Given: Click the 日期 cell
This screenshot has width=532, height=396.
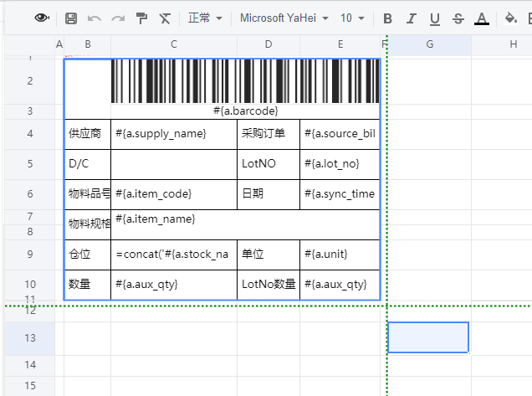Looking at the screenshot, I should (269, 194).
